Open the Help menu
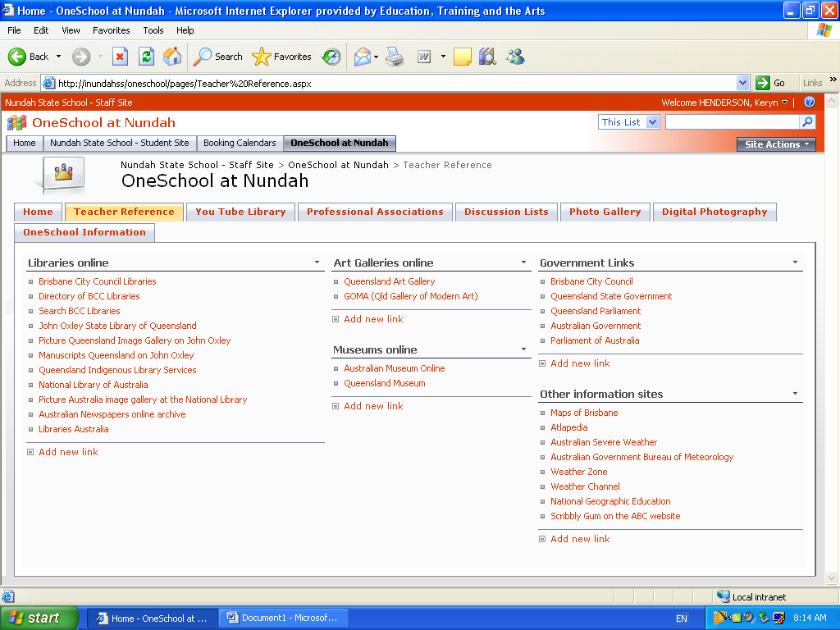 185,30
